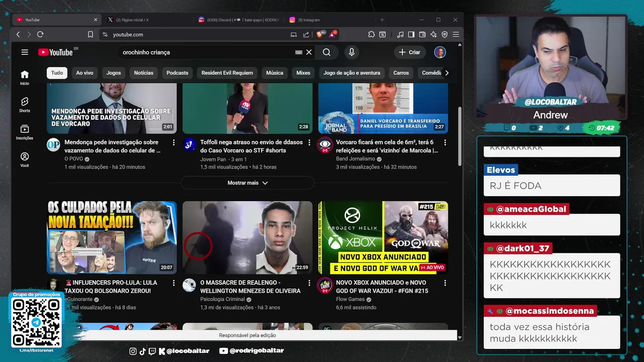Open the Psicologia Criminal channel link
The image size is (644, 362).
(x=222, y=299)
